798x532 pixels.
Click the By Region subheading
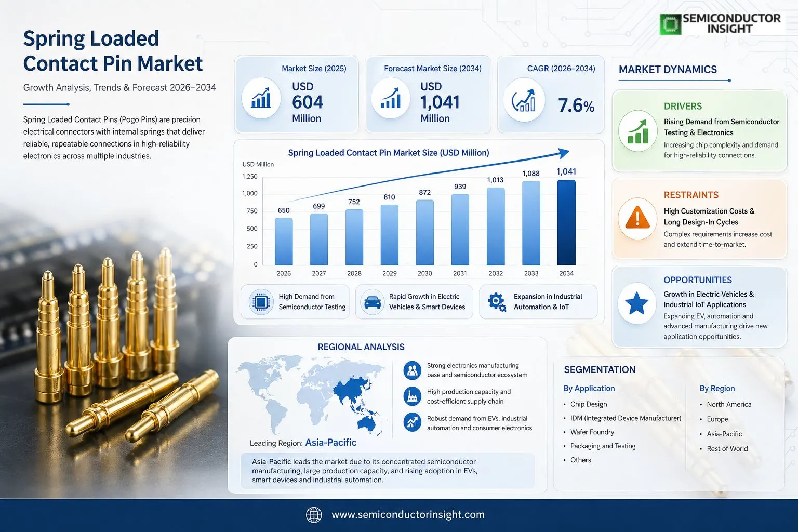pos(717,389)
